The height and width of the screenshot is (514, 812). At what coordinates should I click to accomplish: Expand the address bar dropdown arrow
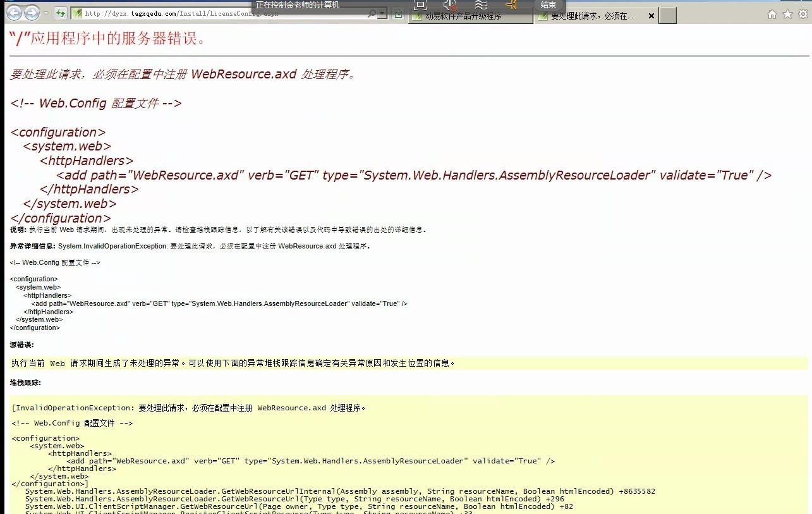pos(382,14)
